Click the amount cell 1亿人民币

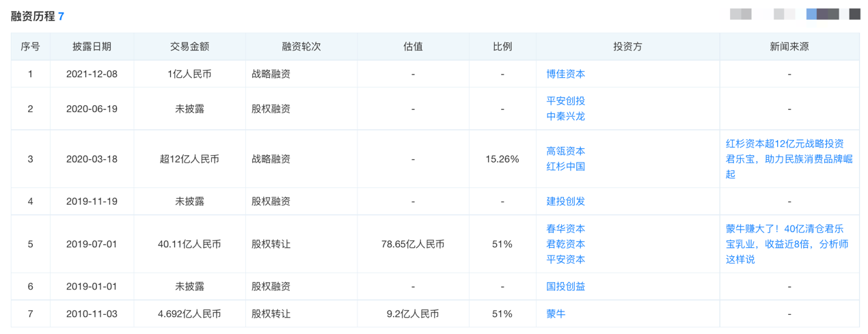coord(190,74)
